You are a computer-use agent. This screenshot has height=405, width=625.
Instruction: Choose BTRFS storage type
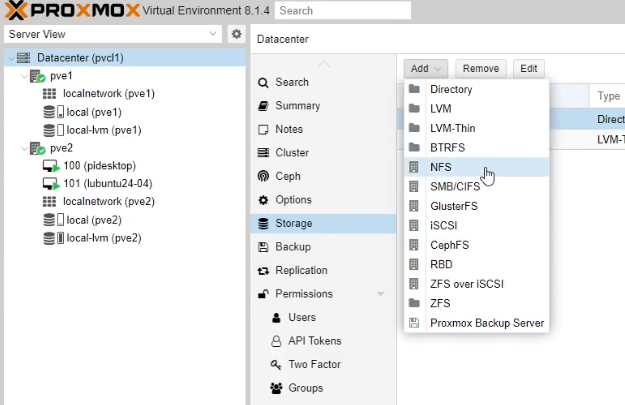pos(477,148)
